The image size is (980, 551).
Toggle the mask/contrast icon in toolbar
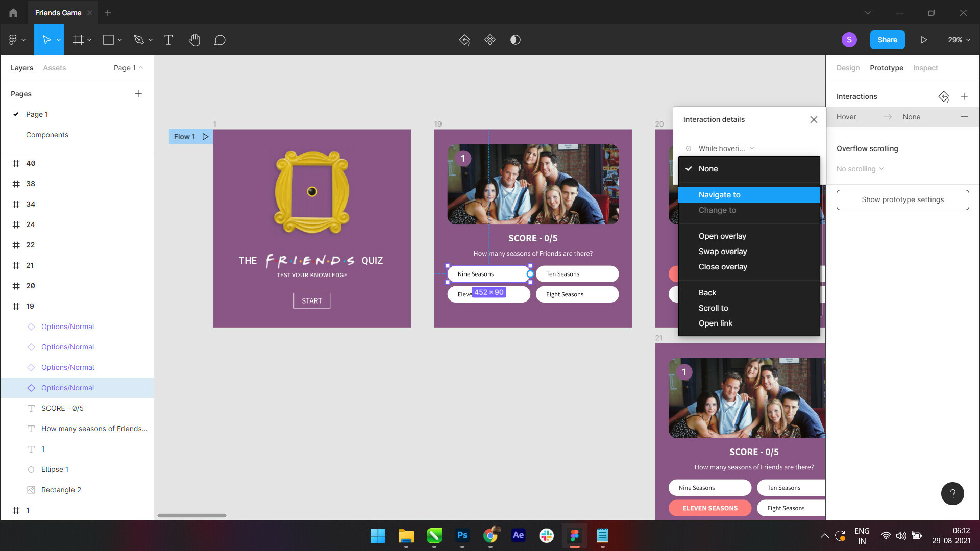[x=516, y=40]
